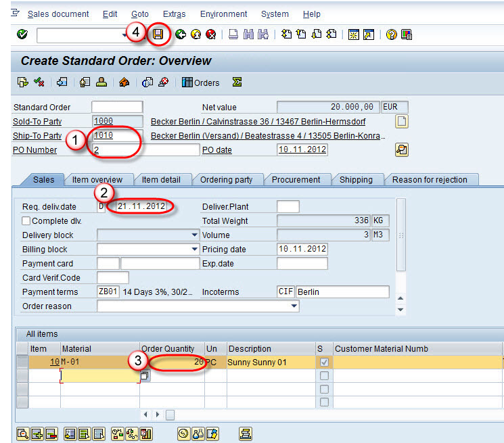Toggle the Complete dlv. checkbox

(x=26, y=220)
